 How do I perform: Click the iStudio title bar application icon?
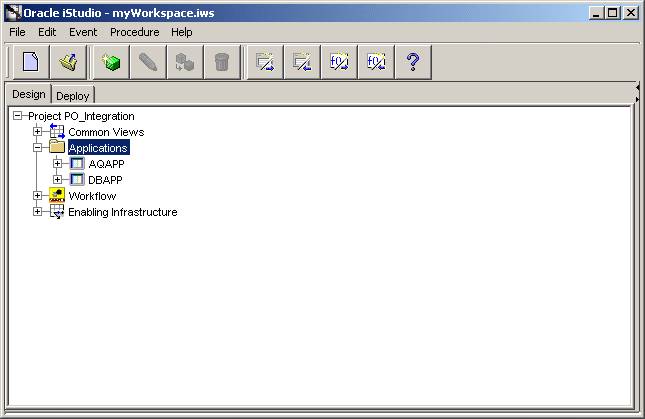(x=14, y=13)
